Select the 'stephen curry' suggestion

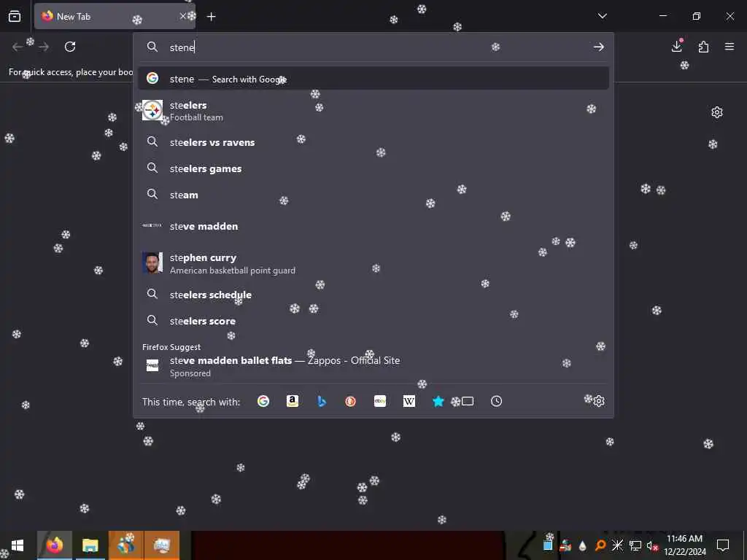pyautogui.click(x=373, y=262)
